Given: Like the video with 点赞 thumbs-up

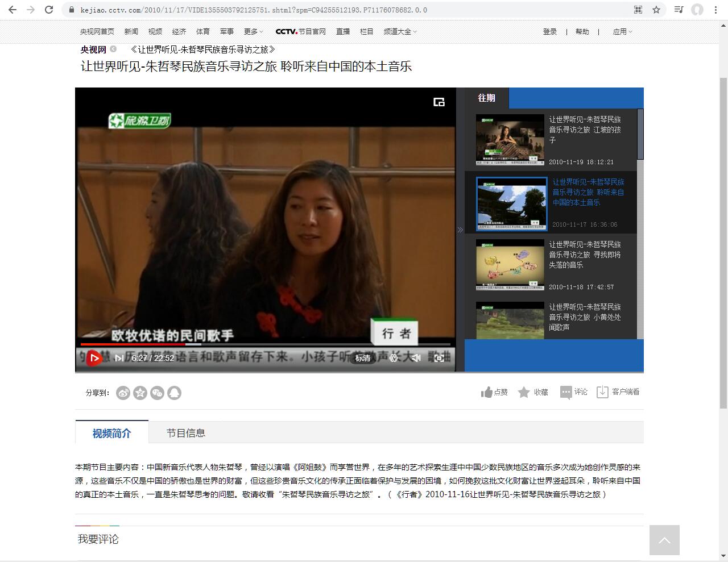Looking at the screenshot, I should click(494, 392).
